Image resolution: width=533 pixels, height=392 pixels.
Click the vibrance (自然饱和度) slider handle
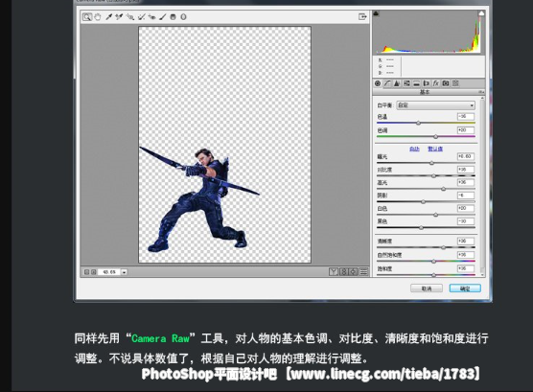click(433, 261)
